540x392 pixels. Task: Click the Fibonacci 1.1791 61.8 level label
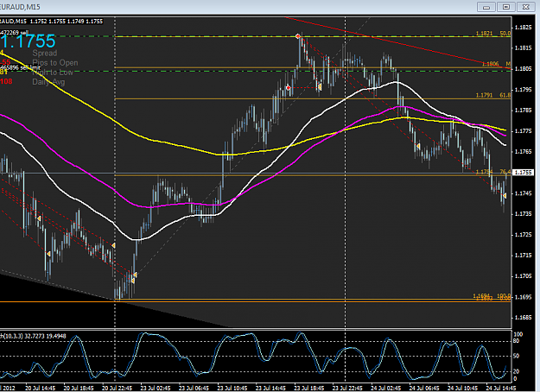click(x=493, y=95)
